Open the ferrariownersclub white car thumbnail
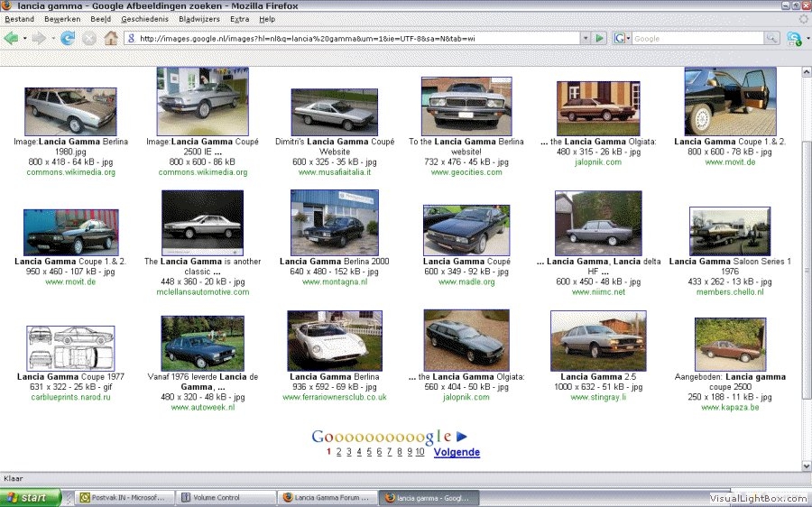812x507 pixels. (335, 341)
